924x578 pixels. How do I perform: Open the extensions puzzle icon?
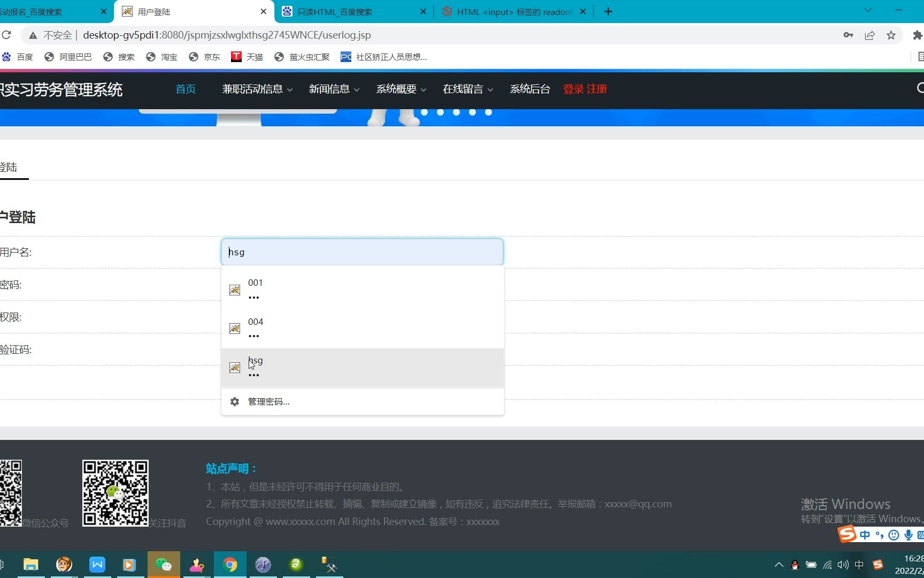point(918,35)
